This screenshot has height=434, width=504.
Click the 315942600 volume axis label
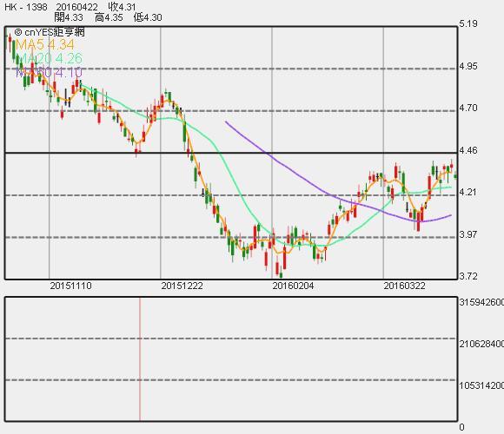[481, 302]
